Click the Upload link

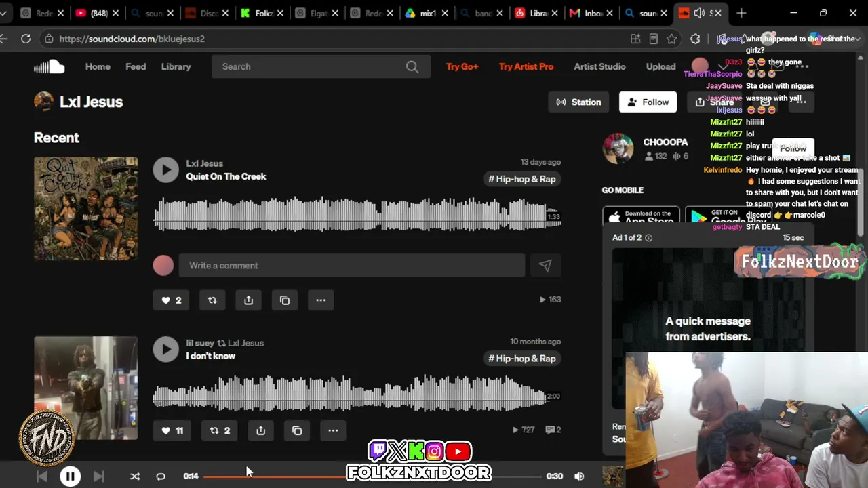[x=660, y=66]
